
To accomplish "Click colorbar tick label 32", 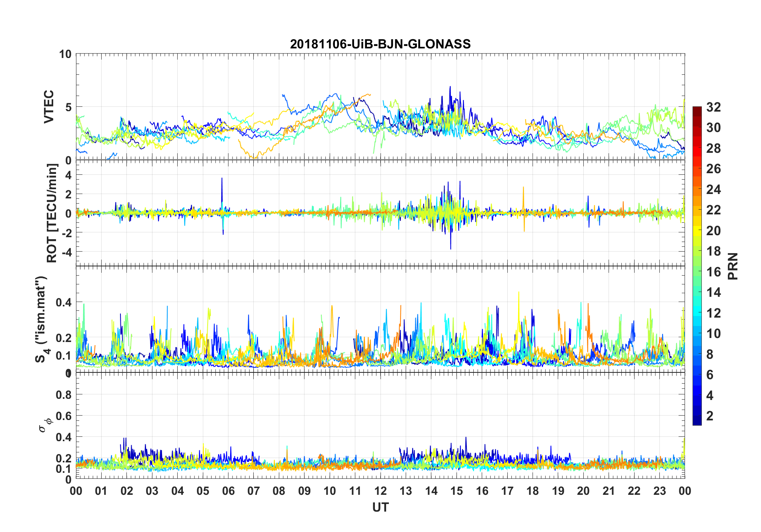I will [x=713, y=107].
